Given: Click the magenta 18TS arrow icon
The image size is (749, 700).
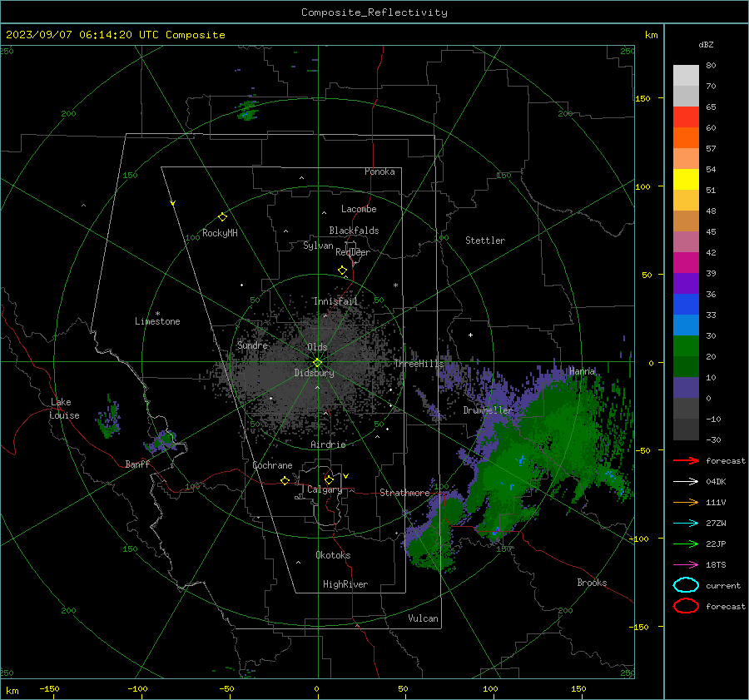Looking at the screenshot, I should pyautogui.click(x=686, y=565).
